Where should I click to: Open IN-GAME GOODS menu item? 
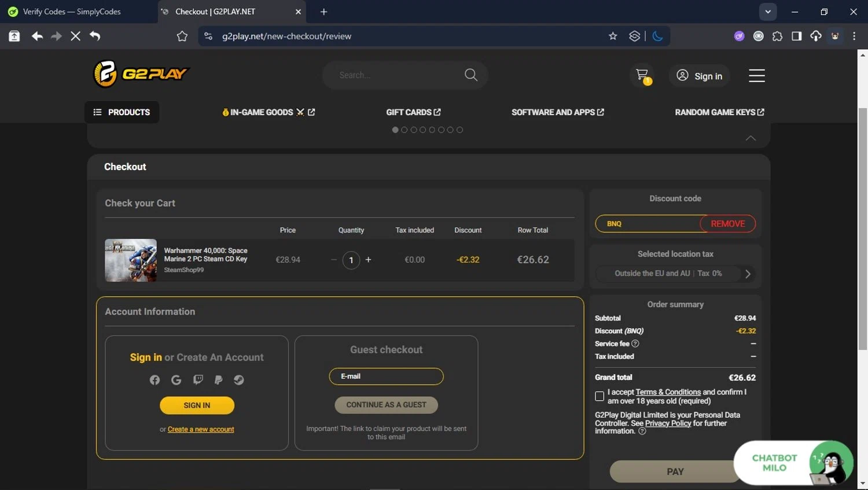pos(269,112)
